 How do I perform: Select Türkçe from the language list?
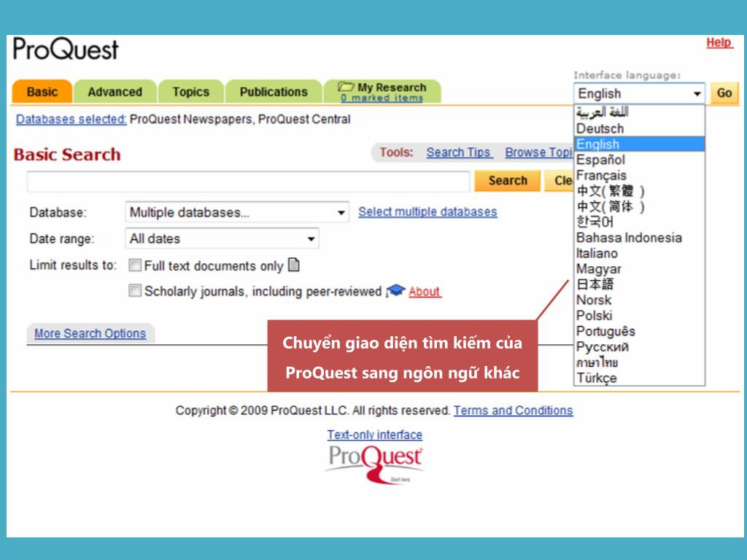tap(639, 378)
